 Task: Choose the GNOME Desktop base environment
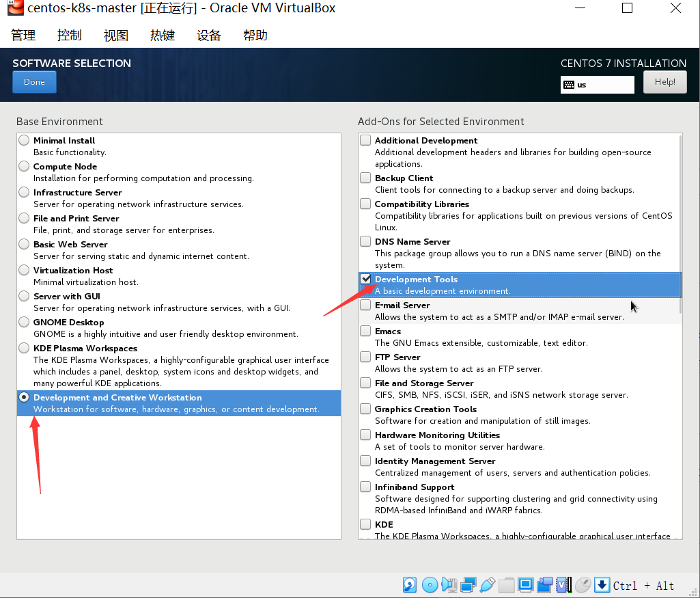[x=24, y=322]
